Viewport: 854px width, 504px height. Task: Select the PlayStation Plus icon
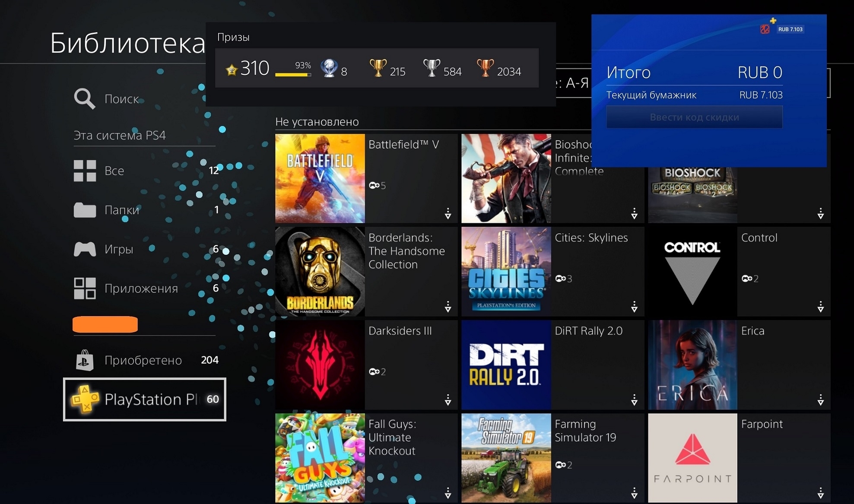(85, 399)
